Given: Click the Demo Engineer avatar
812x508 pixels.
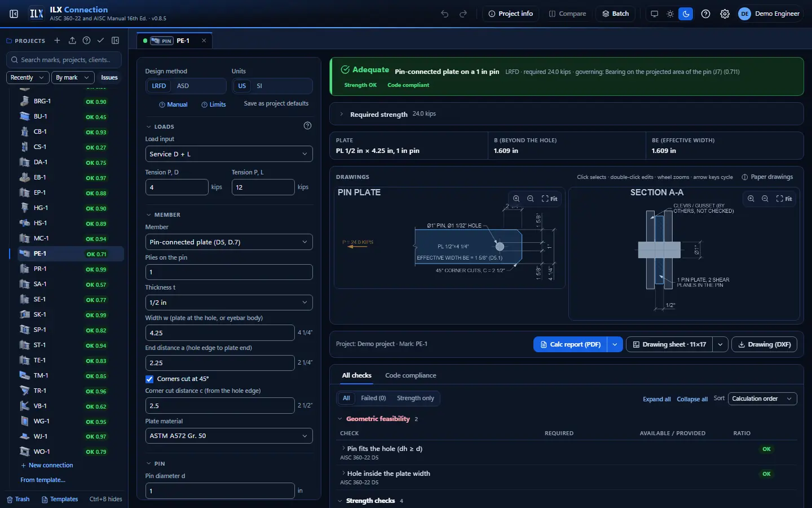Looking at the screenshot, I should tap(745, 14).
